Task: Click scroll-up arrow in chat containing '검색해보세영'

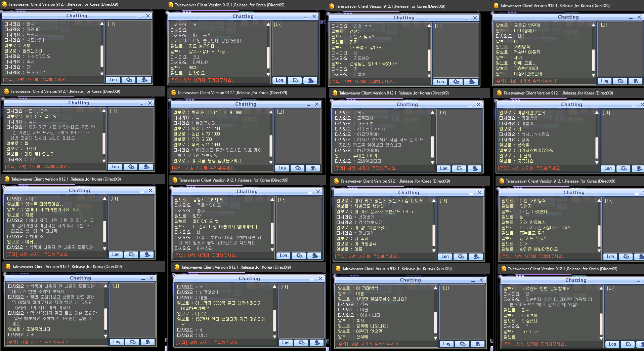Action: click(x=434, y=200)
